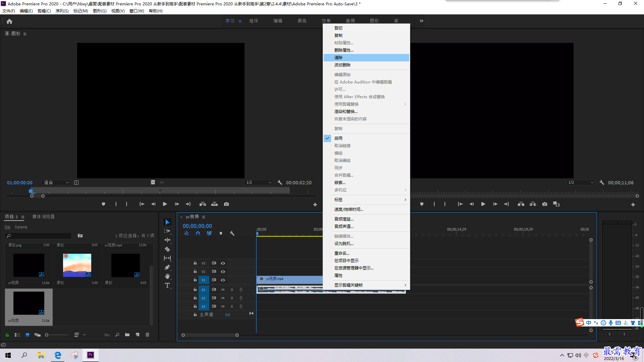Open timeline wrench display settings
This screenshot has width=644, height=362.
(232, 233)
